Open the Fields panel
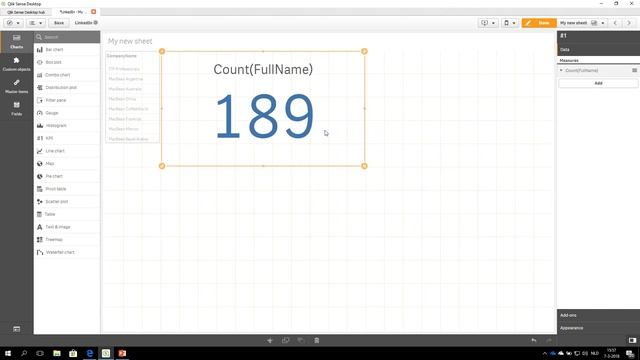Image resolution: width=640 pixels, height=360 pixels. point(16,109)
